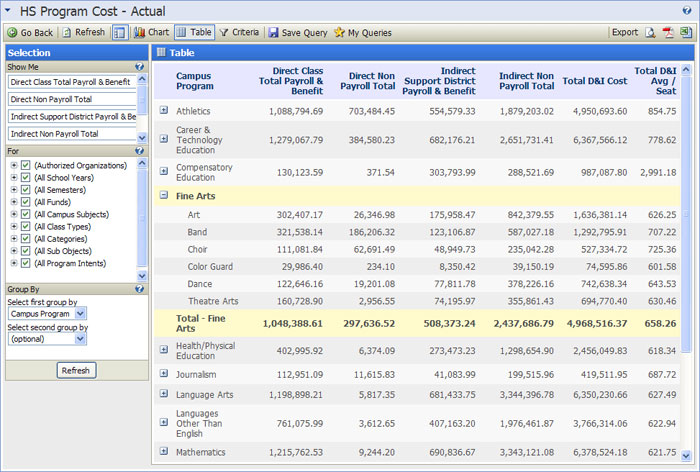The image size is (700, 472).
Task: Select Indirect Non Payroll Total in Show Me
Action: point(72,134)
